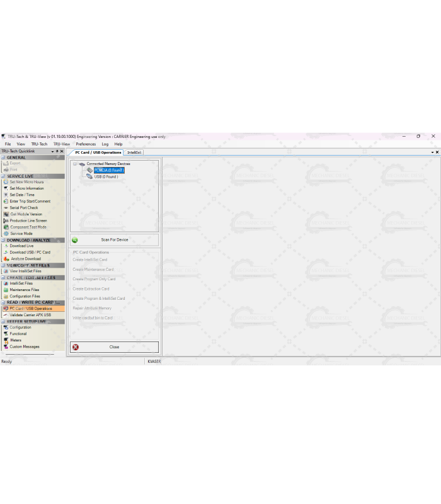Open the TRU-Tech menu
The width and height of the screenshot is (441, 504).
click(39, 144)
